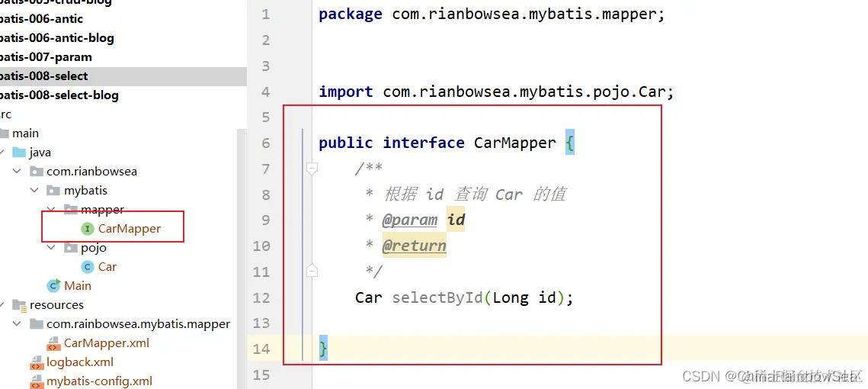This screenshot has height=389, width=868.
Task: Click the 'package' keyword on line 1
Action: click(351, 14)
